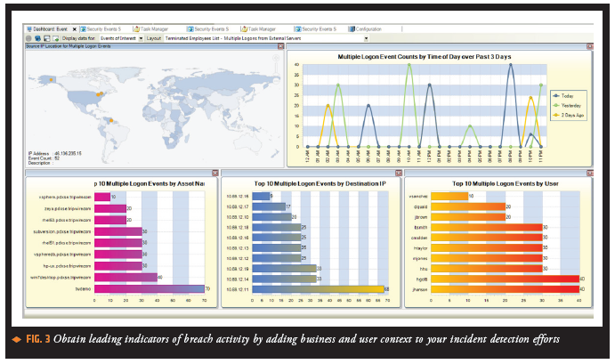The image size is (615, 364).
Task: Toggle the Today series in legend
Action: (x=563, y=96)
